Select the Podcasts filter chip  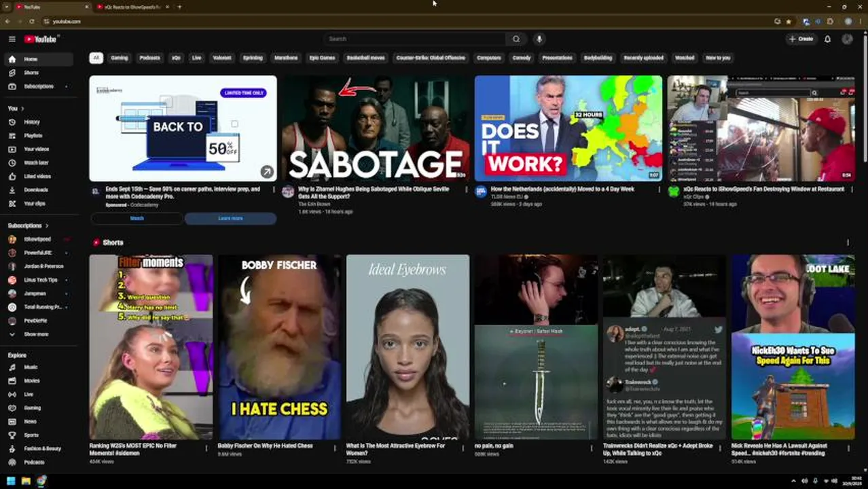pyautogui.click(x=150, y=58)
